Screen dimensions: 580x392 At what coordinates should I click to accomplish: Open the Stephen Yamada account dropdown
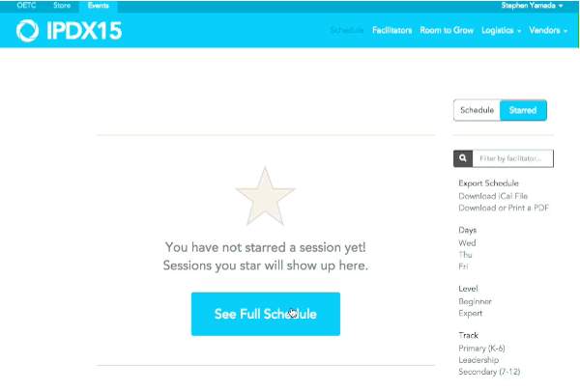532,6
